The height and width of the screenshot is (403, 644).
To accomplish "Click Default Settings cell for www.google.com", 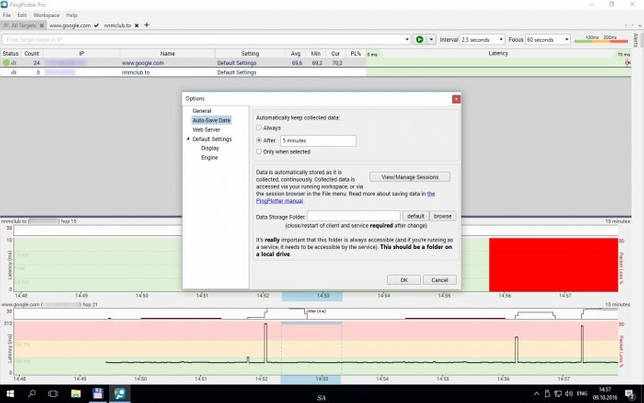I will (237, 63).
